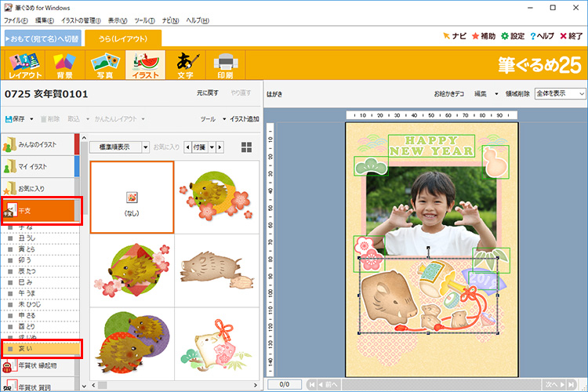Open the みんなのイラスト folder
588x392 pixels.
[39, 144]
